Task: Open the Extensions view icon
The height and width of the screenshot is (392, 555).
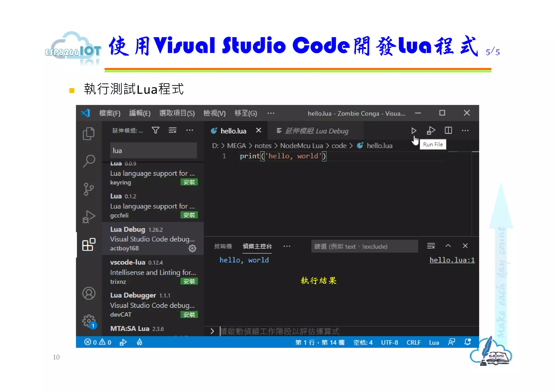Action: (x=89, y=244)
